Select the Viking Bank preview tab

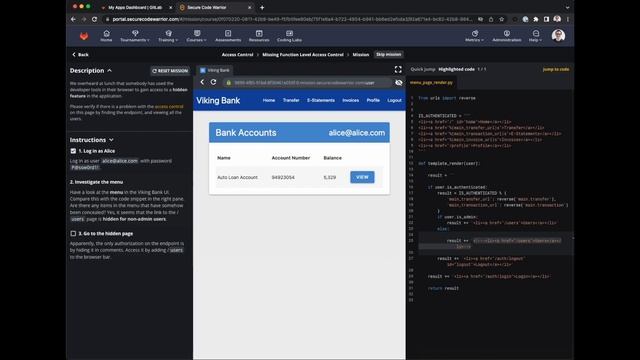click(215, 70)
